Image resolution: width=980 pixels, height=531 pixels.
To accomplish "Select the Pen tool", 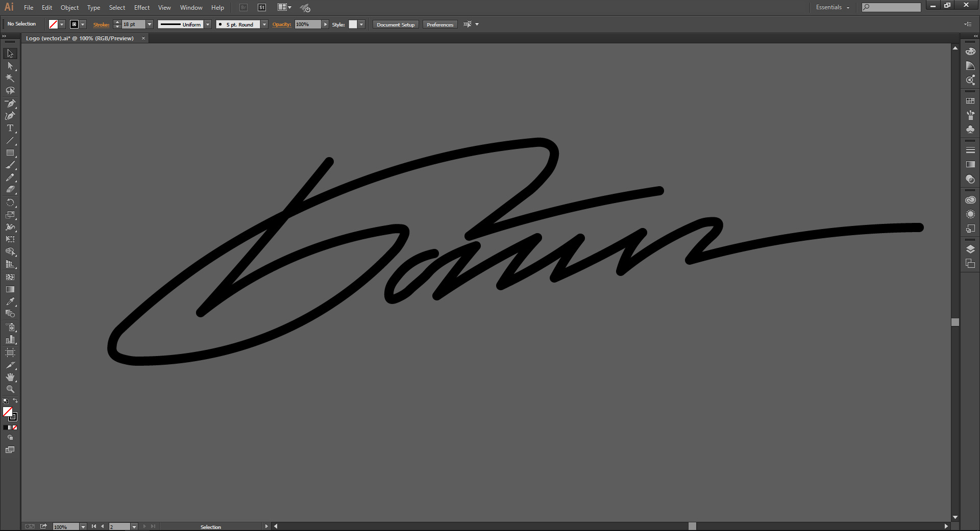I will coord(10,104).
